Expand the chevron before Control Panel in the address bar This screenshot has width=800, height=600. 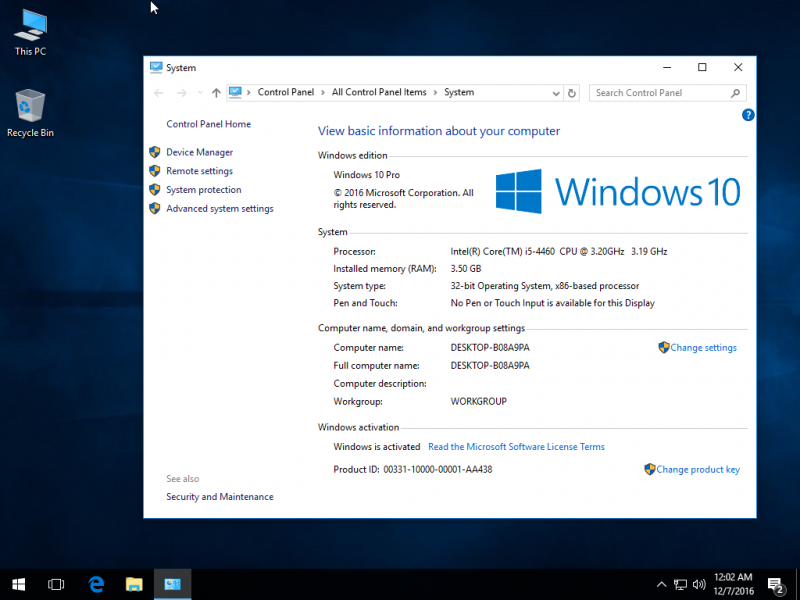coord(249,93)
